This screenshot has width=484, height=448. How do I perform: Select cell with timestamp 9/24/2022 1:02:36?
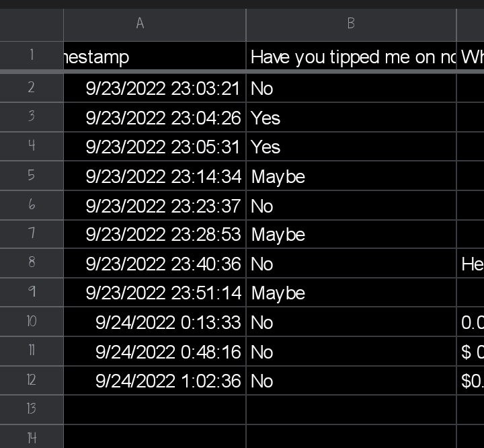click(155, 381)
